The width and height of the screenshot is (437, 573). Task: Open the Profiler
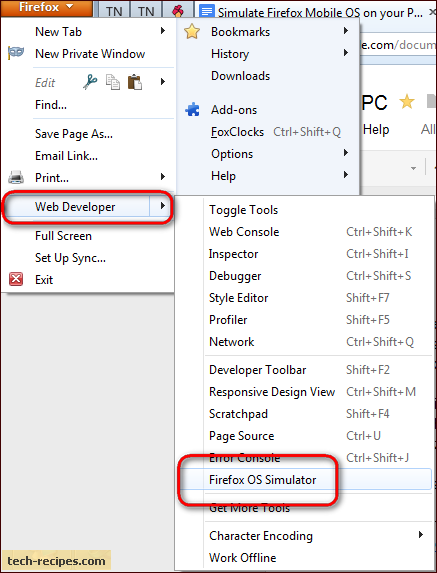click(x=304, y=320)
